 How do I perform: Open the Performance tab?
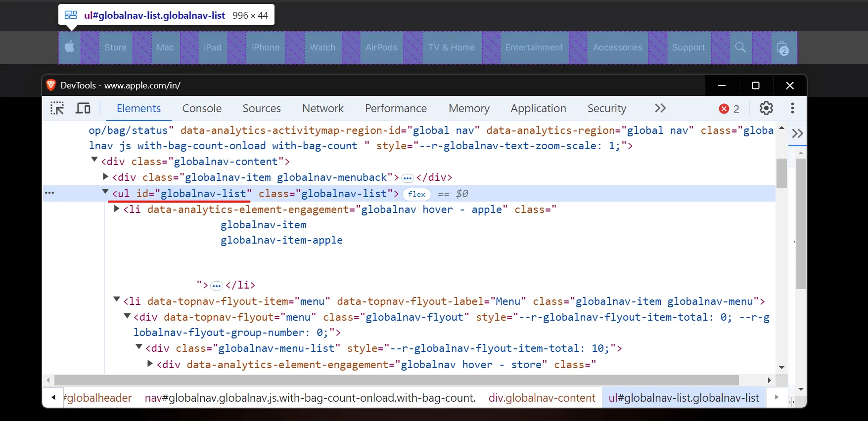(x=396, y=108)
